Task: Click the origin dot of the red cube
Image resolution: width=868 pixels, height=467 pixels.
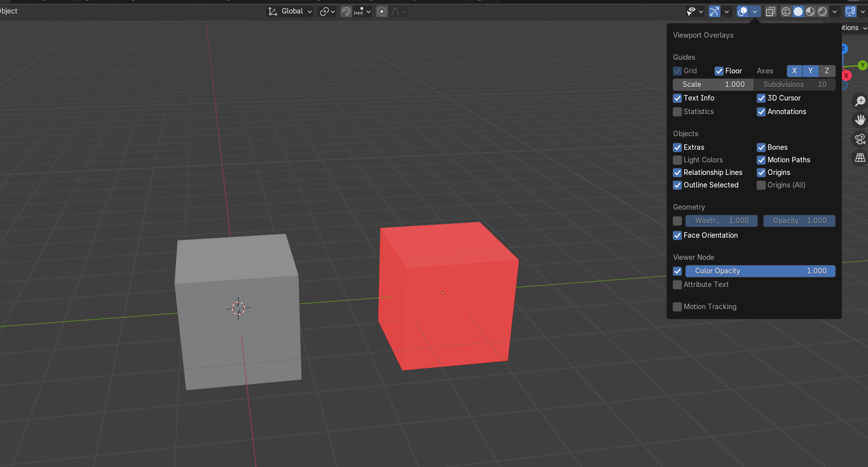Action: [443, 293]
